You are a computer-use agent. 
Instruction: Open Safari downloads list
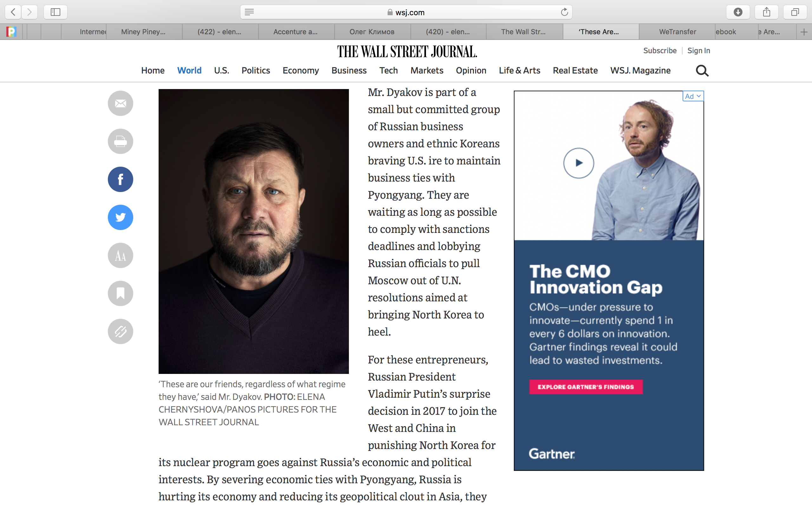pos(738,12)
